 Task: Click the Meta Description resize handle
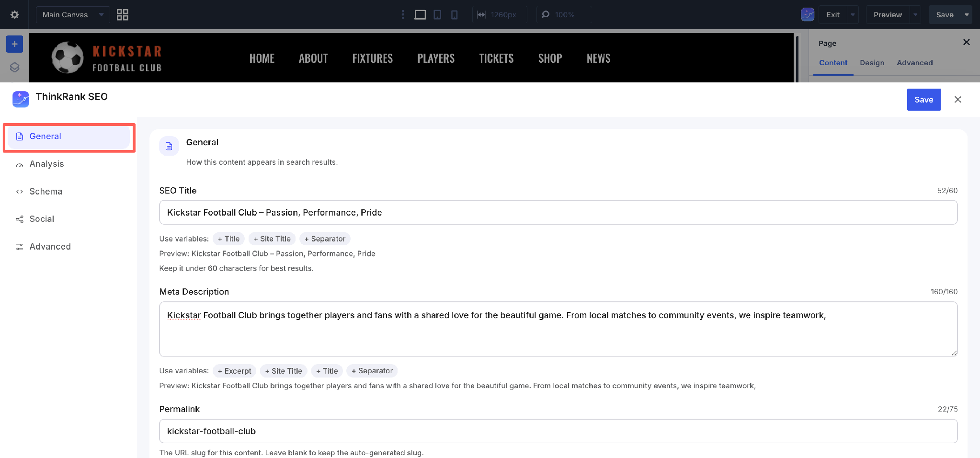pos(954,353)
